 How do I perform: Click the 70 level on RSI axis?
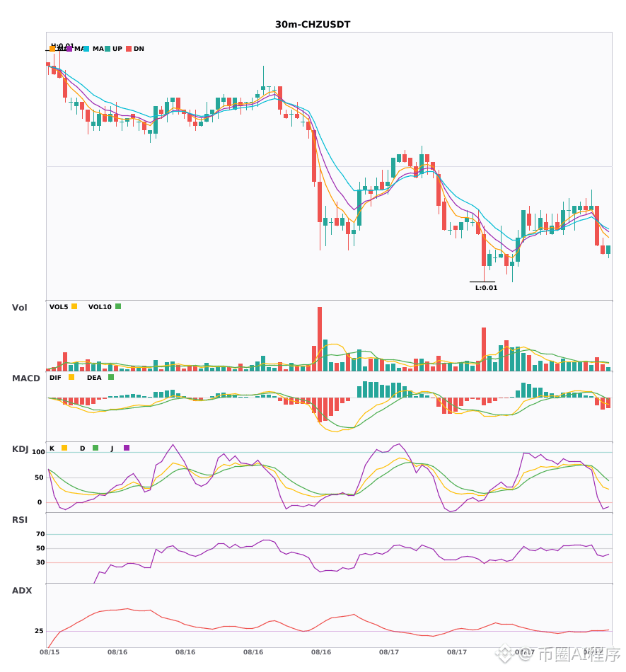[x=40, y=534]
